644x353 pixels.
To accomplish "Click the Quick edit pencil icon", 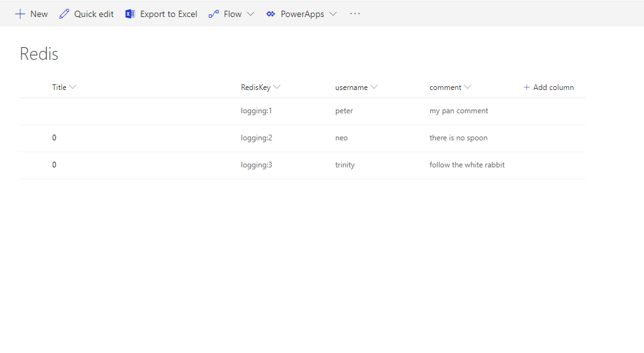I will (64, 14).
